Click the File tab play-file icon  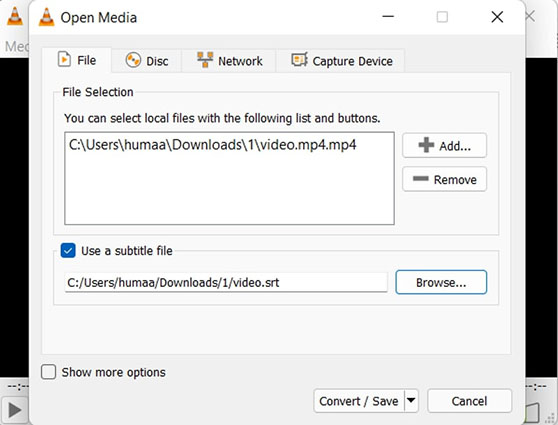coord(64,59)
